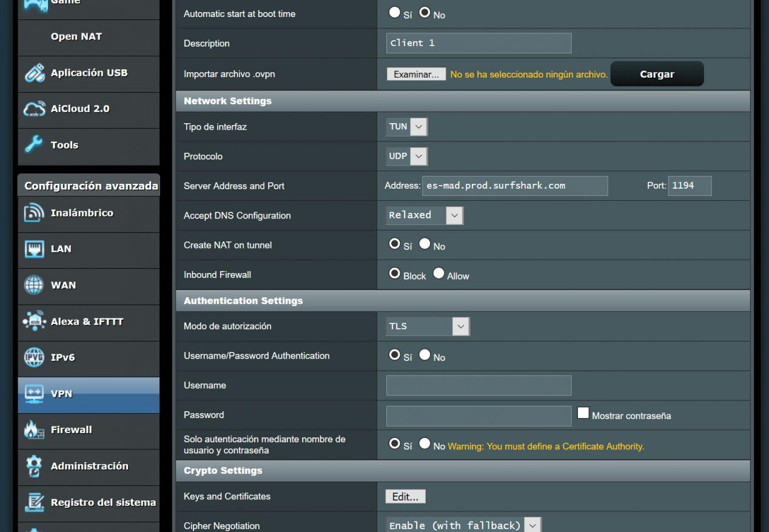Enable Username/Password Authentication with Sí
Screen dimensions: 769x532
point(394,355)
